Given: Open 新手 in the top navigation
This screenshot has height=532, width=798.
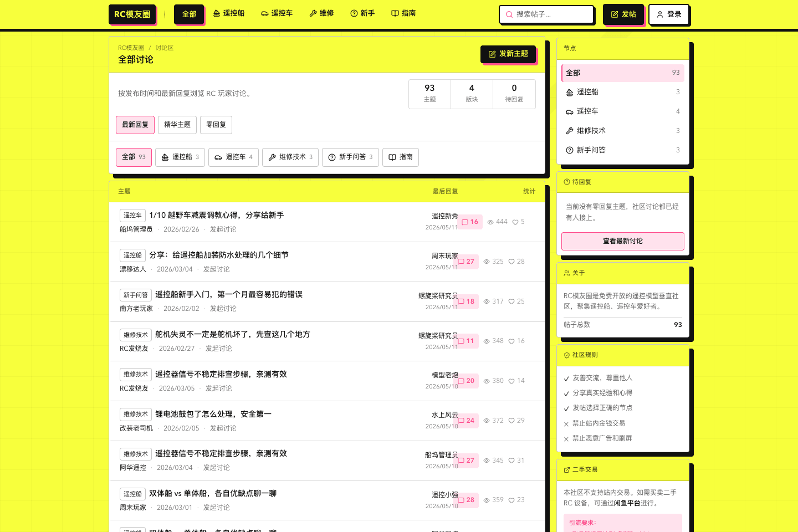Looking at the screenshot, I should (x=362, y=13).
